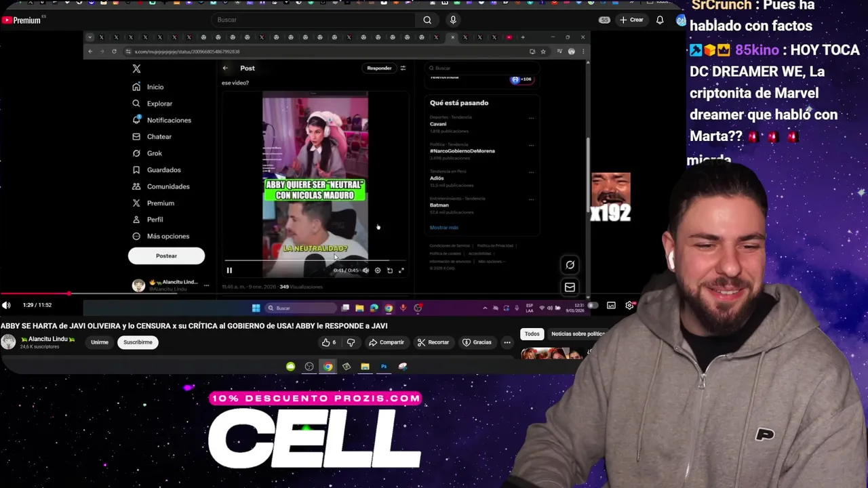
Task: Open Notificaciones in the X sidebar
Action: pos(161,120)
